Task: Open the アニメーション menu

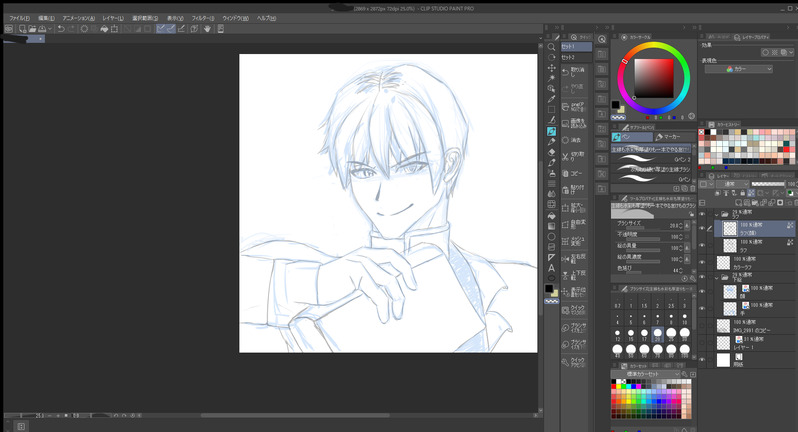Action: pyautogui.click(x=78, y=18)
